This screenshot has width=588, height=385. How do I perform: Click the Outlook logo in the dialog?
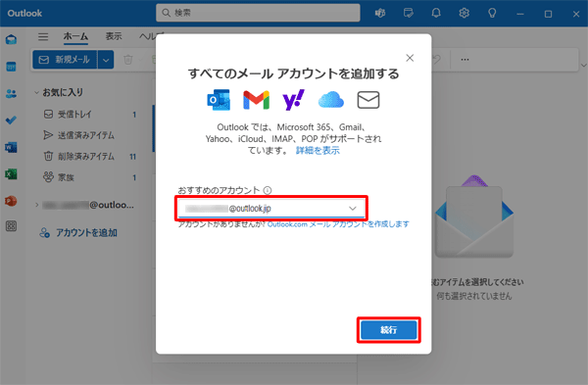click(219, 100)
